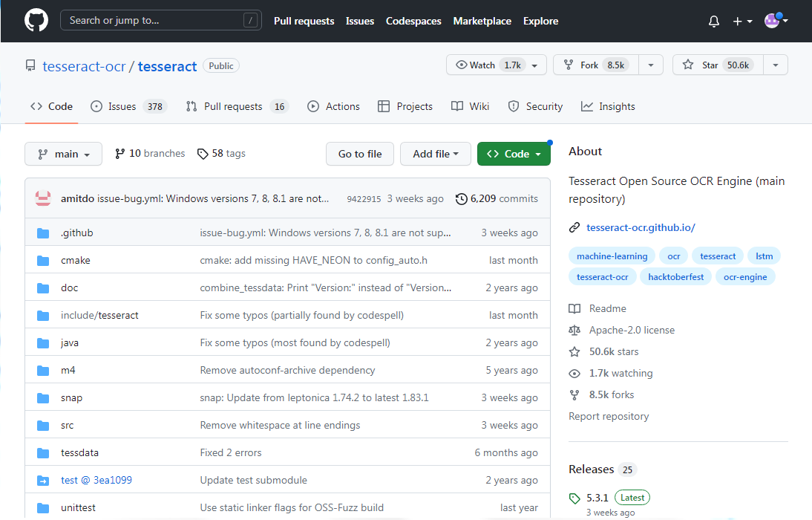Click the book icon next to Readme
Viewport: 812px width, 520px height.
574,309
